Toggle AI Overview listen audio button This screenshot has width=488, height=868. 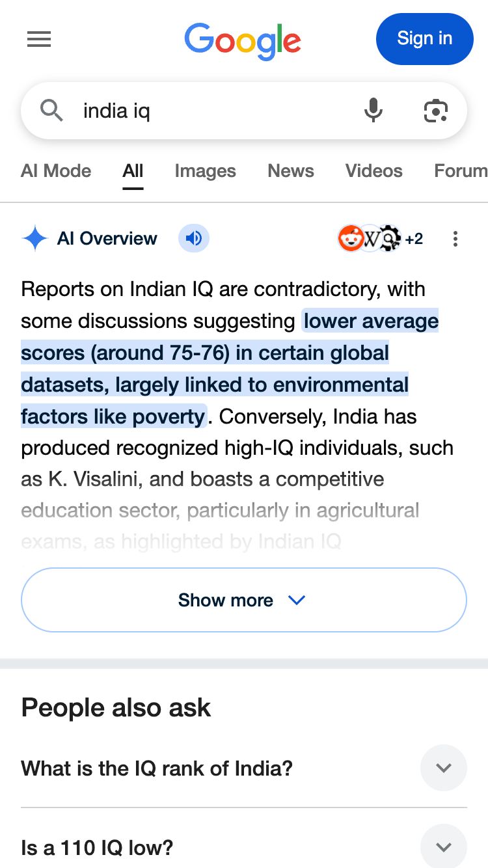coord(193,239)
